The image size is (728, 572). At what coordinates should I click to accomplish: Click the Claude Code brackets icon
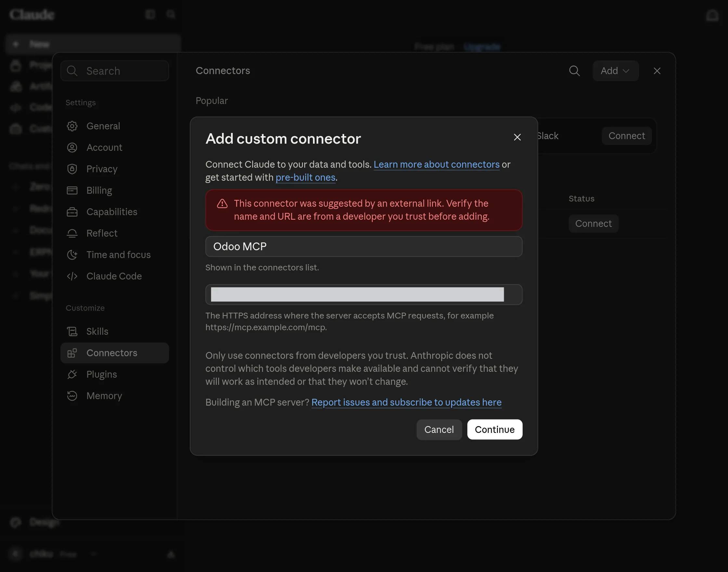(x=72, y=276)
